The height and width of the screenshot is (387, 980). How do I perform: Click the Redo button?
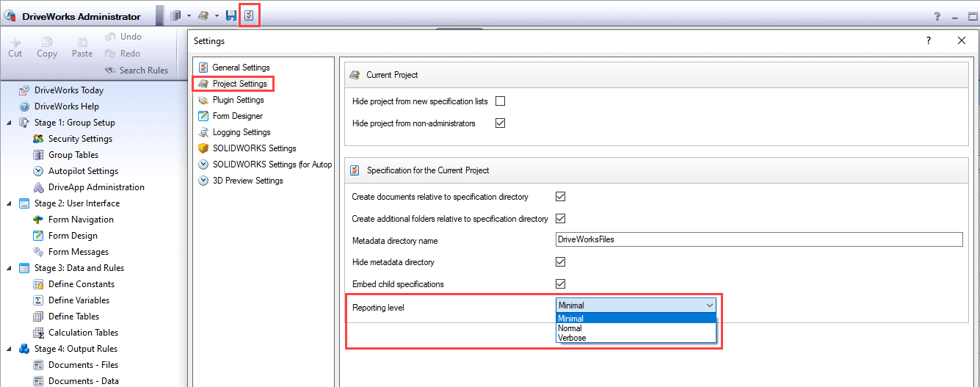coord(123,54)
